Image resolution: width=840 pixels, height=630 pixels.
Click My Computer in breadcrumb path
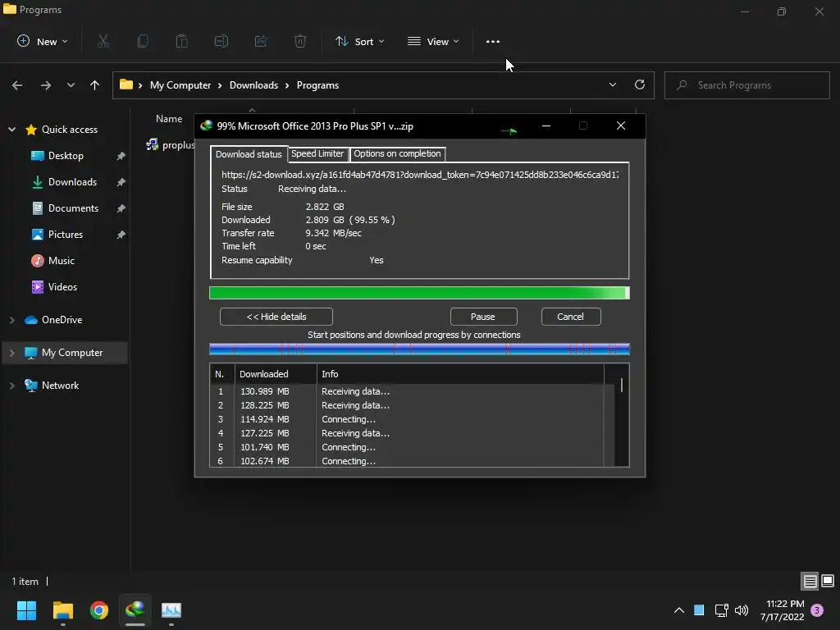(180, 85)
